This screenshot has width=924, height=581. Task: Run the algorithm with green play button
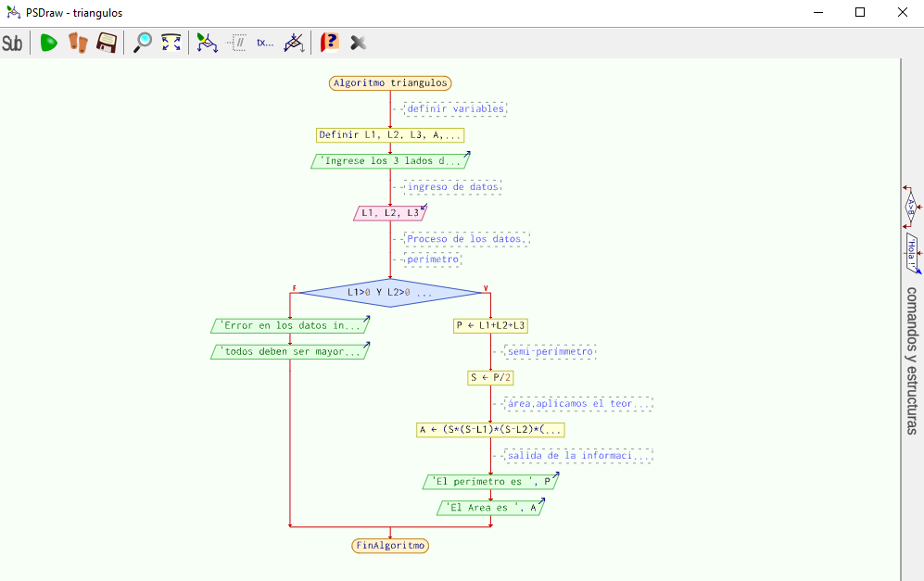48,43
